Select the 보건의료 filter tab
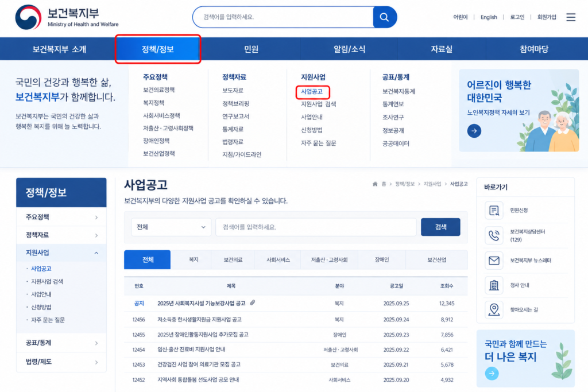 point(233,260)
